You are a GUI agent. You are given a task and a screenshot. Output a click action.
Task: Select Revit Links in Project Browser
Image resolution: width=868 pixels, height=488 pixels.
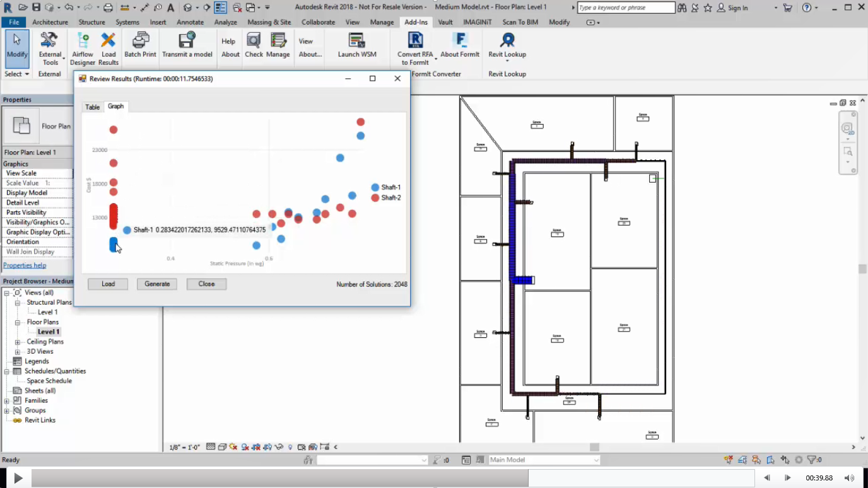(x=40, y=420)
